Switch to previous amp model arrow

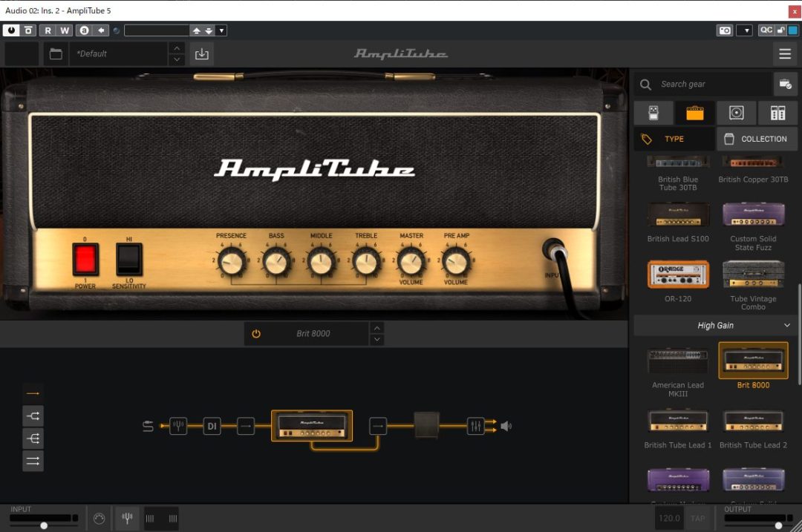pyautogui.click(x=377, y=328)
